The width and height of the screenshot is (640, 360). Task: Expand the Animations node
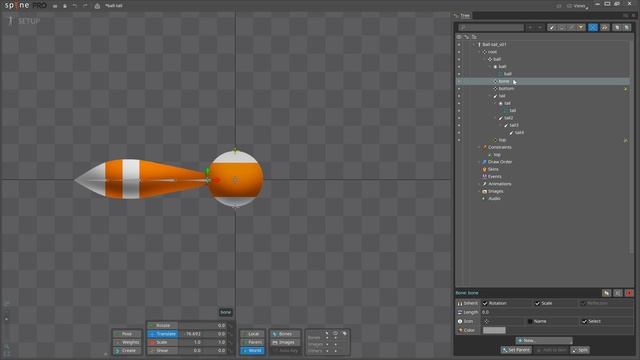point(479,184)
